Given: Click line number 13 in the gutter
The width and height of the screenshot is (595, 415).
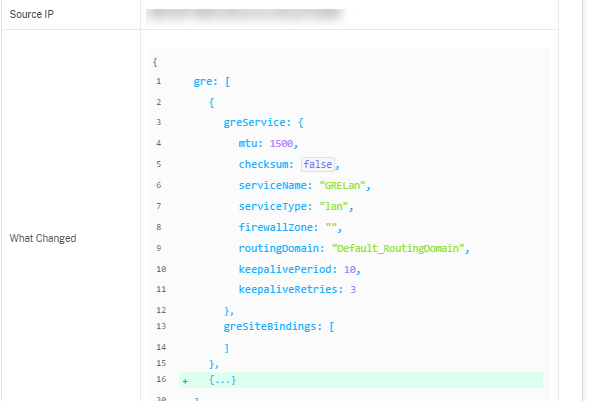Looking at the screenshot, I should (x=161, y=326).
